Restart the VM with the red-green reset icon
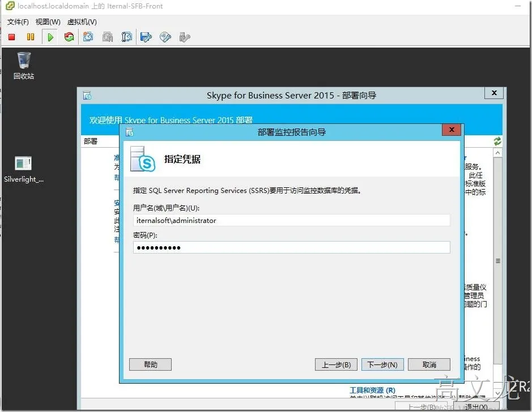 [x=69, y=37]
